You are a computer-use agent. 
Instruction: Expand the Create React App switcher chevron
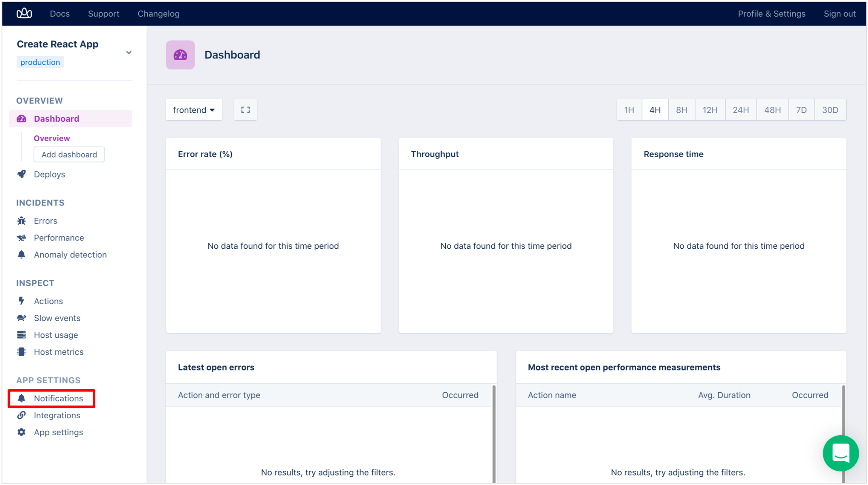pyautogui.click(x=129, y=53)
